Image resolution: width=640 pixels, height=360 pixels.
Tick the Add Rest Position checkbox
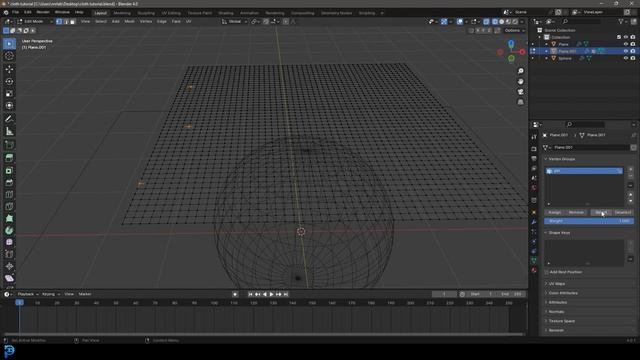(547, 272)
